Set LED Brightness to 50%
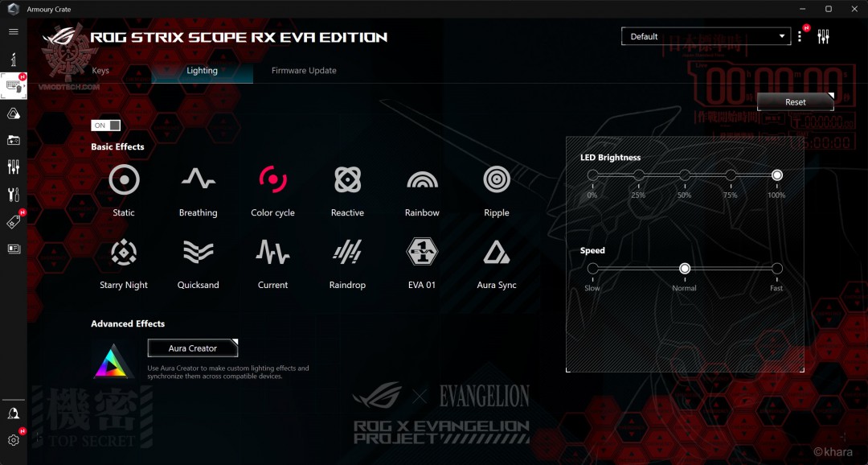 (x=684, y=175)
